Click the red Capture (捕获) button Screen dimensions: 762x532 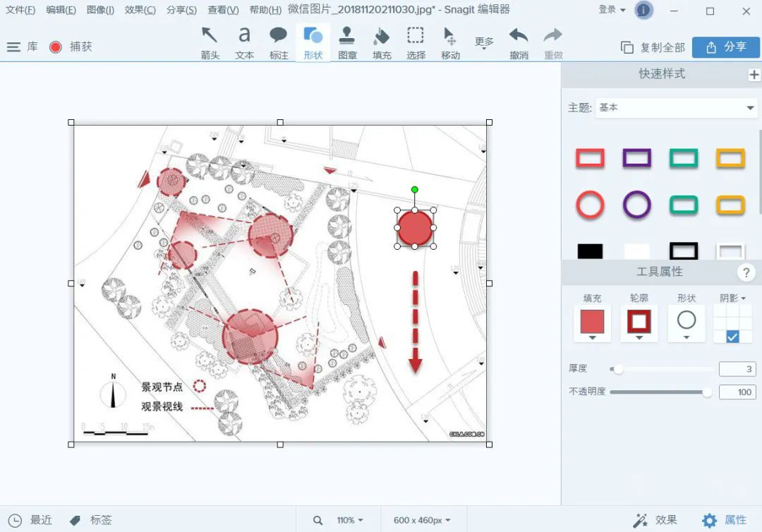point(56,47)
